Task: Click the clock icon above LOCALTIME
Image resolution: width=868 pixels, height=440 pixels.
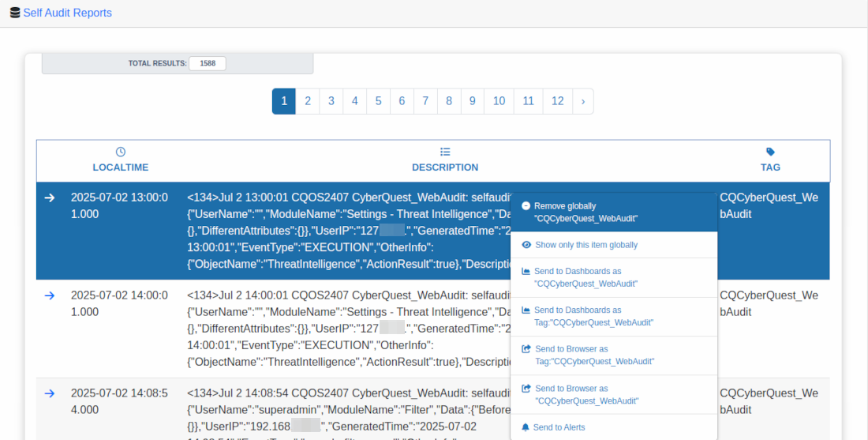Action: (x=121, y=152)
